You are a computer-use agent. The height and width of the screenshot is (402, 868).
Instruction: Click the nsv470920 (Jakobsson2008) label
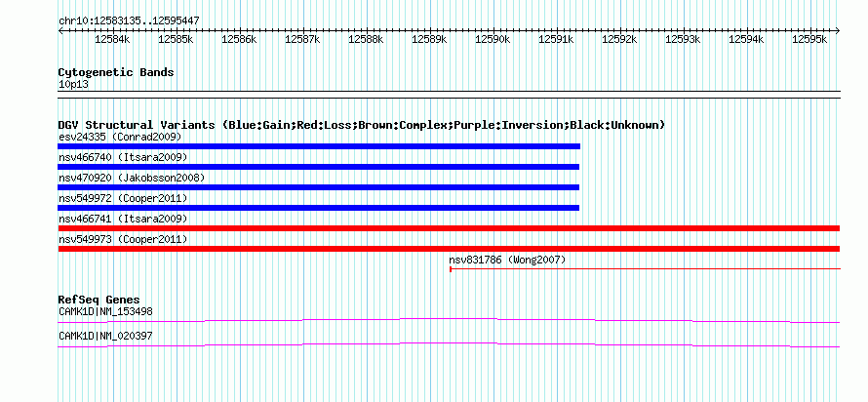coord(132,178)
